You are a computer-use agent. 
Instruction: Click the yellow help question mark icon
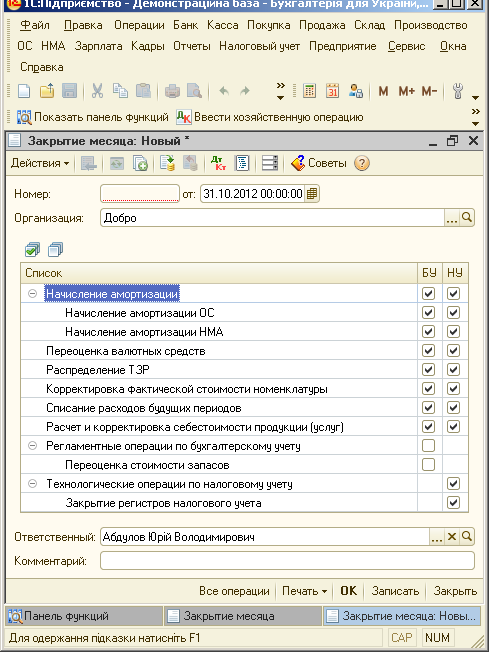pyautogui.click(x=362, y=163)
